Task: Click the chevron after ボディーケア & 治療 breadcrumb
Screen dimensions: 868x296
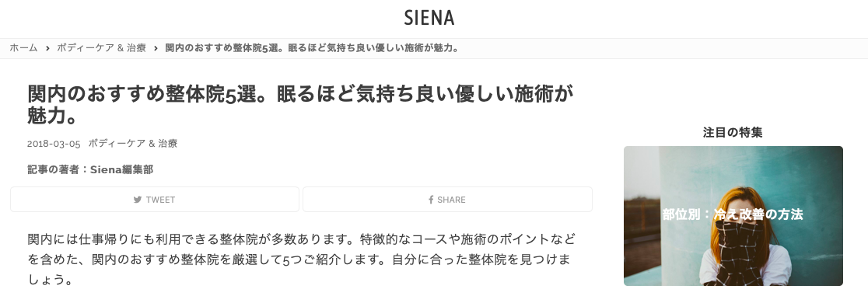Action: pos(156,48)
